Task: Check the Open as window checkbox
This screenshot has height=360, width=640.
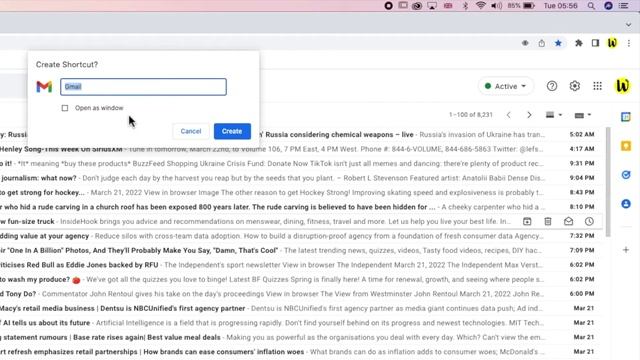Action: click(x=65, y=108)
